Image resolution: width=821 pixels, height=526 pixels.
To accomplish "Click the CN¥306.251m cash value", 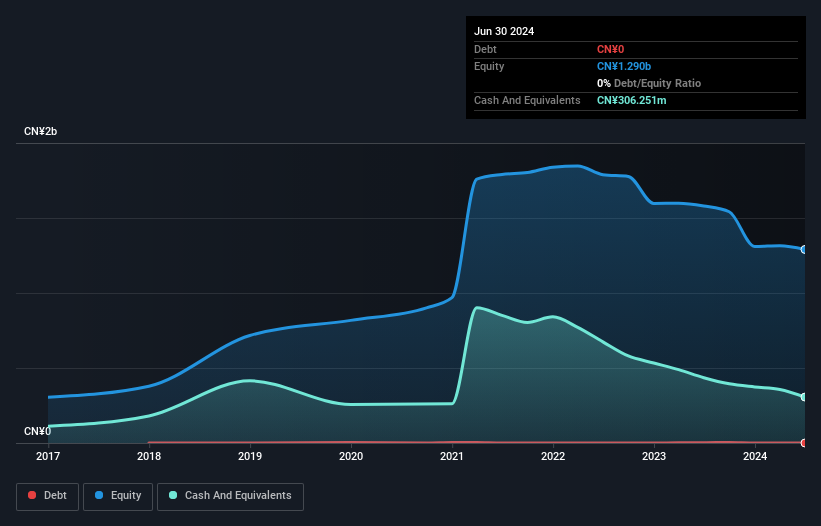I will click(631, 100).
